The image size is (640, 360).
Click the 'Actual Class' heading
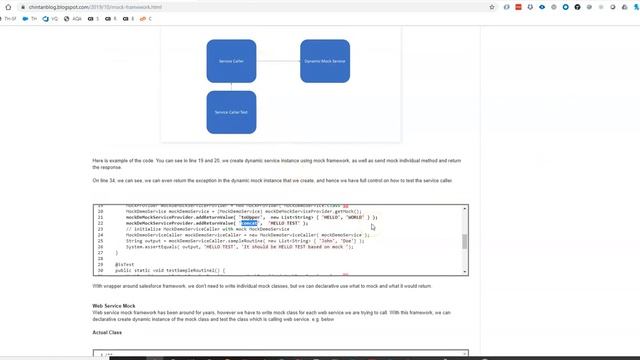107,333
